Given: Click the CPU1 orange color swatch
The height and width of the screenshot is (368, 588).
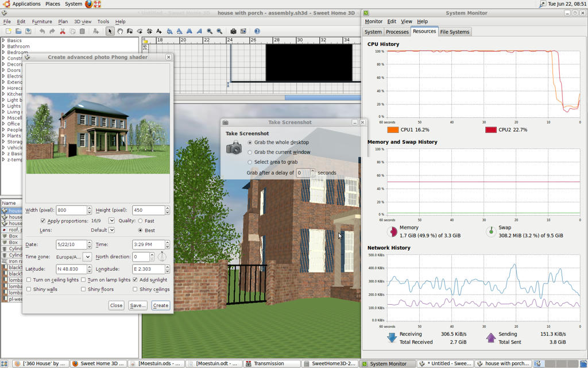Looking at the screenshot, I should click(x=393, y=129).
